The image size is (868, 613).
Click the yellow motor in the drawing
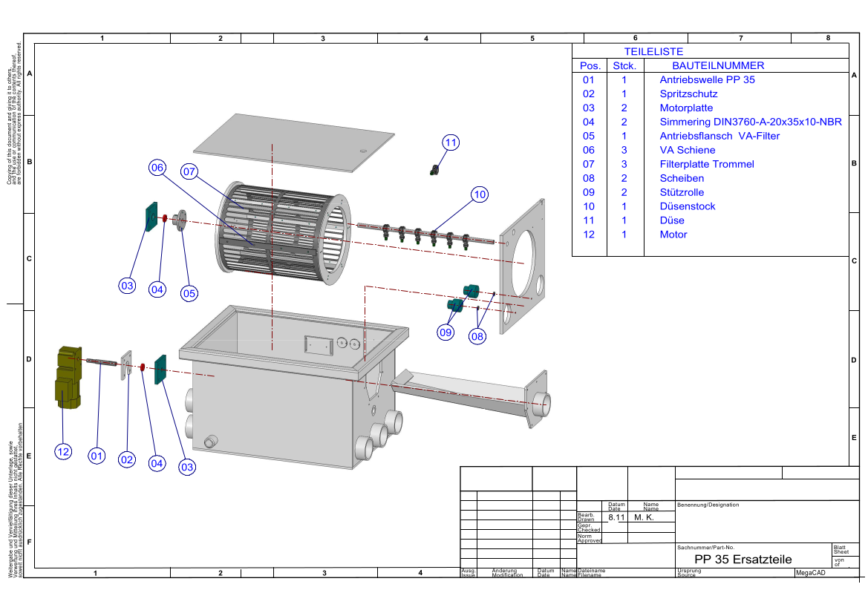68,377
